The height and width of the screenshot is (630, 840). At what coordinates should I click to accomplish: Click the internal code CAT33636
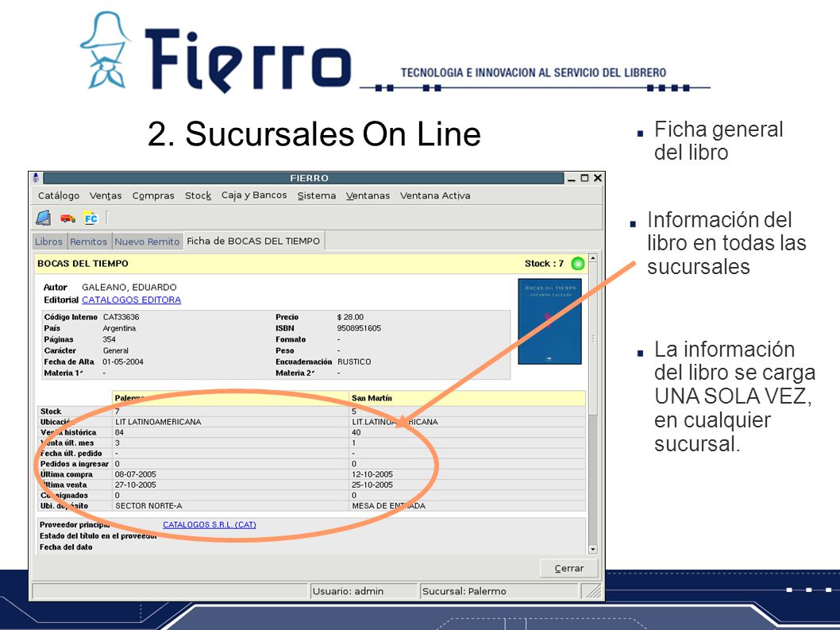pos(121,317)
